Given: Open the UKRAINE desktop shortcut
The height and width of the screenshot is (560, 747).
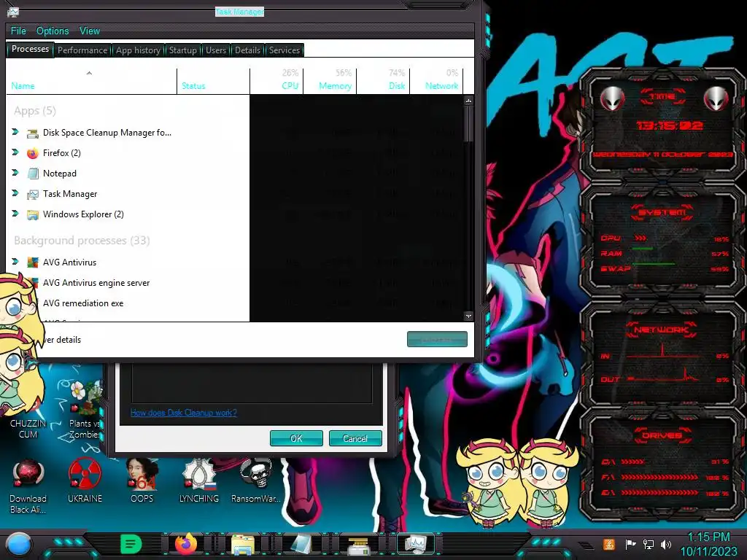Looking at the screenshot, I should tap(85, 481).
